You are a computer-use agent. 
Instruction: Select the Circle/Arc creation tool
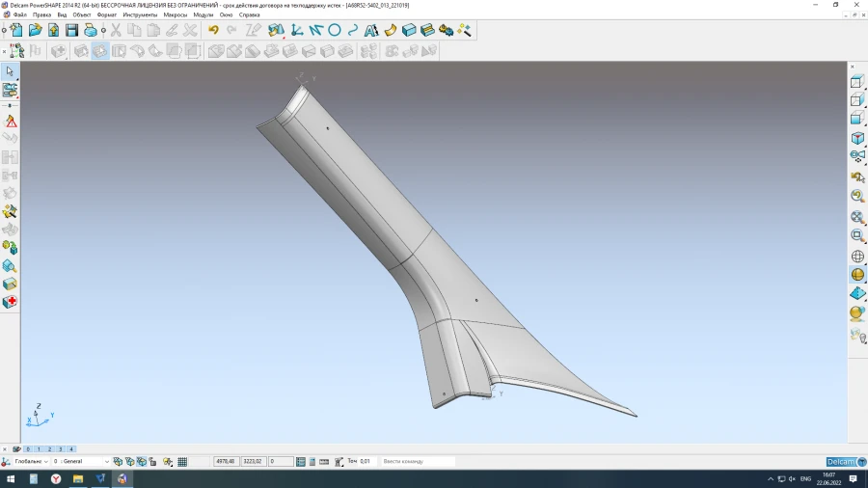click(x=335, y=30)
